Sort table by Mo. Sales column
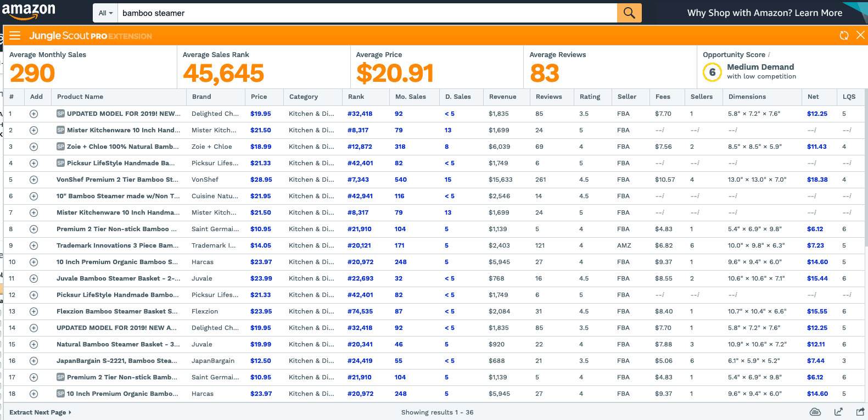Image resolution: width=868 pixels, height=420 pixels. click(411, 97)
